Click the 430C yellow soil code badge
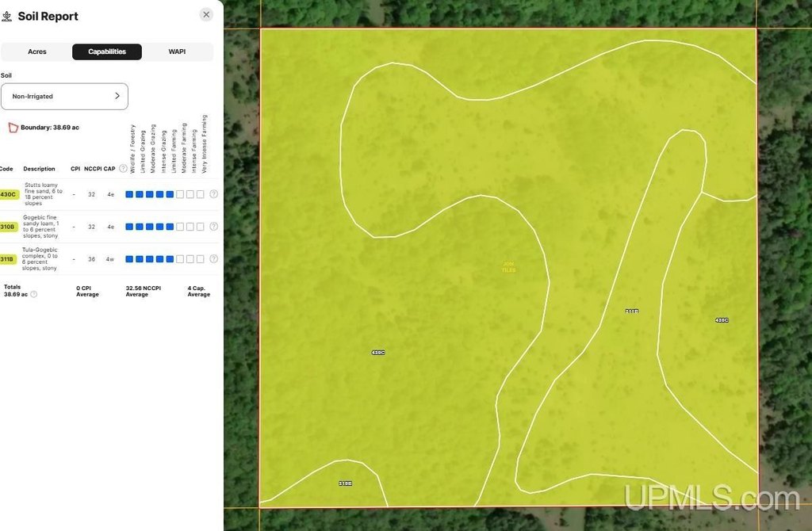The width and height of the screenshot is (812, 531). (x=8, y=194)
